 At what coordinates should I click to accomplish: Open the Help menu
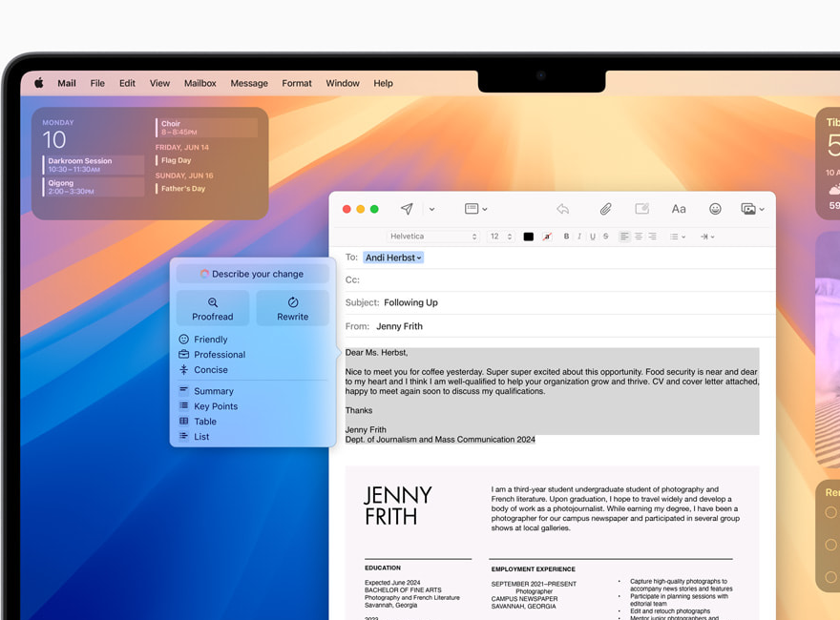(x=383, y=83)
